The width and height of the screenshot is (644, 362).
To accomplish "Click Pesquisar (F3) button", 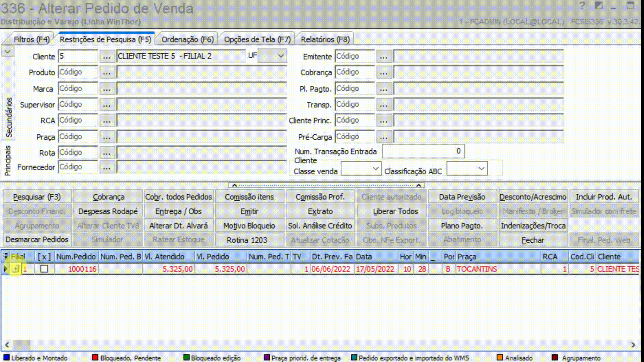I will coord(37,197).
